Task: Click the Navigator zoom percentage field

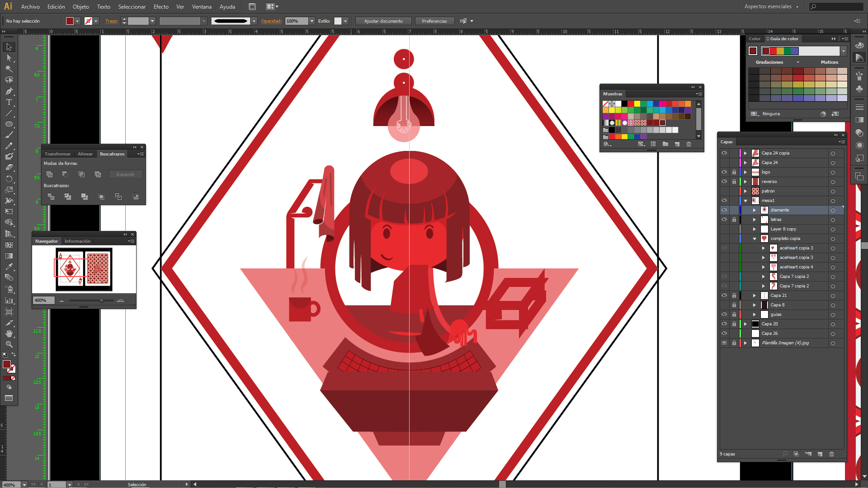Action: [44, 300]
